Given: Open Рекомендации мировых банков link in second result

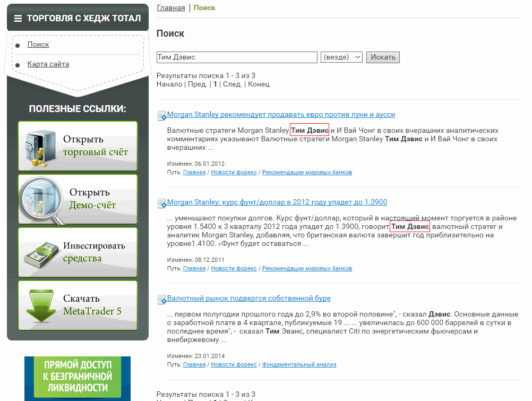Looking at the screenshot, I should (307, 268).
